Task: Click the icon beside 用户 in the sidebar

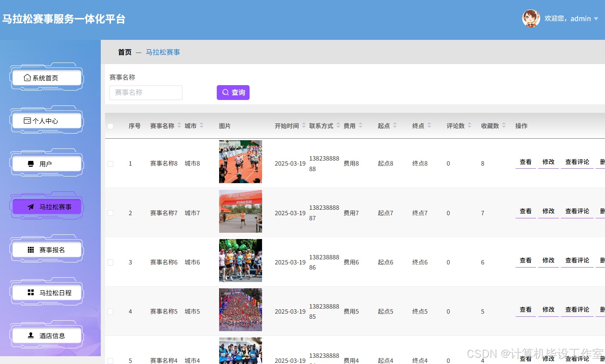Action: [x=31, y=164]
